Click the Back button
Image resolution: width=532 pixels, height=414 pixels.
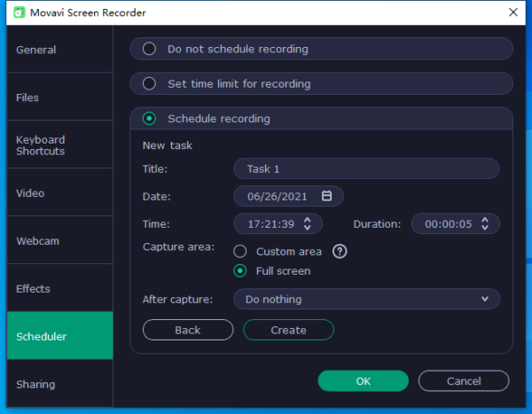point(188,330)
